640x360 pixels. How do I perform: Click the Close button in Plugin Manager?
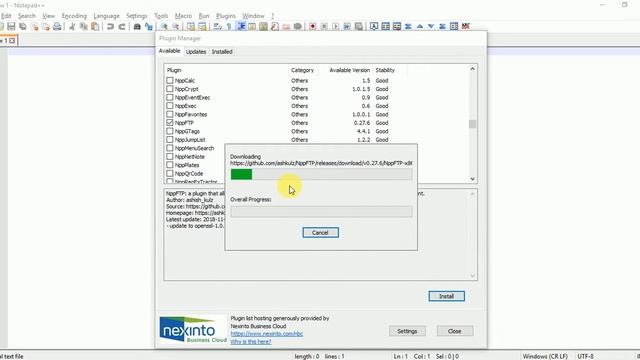pyautogui.click(x=455, y=331)
